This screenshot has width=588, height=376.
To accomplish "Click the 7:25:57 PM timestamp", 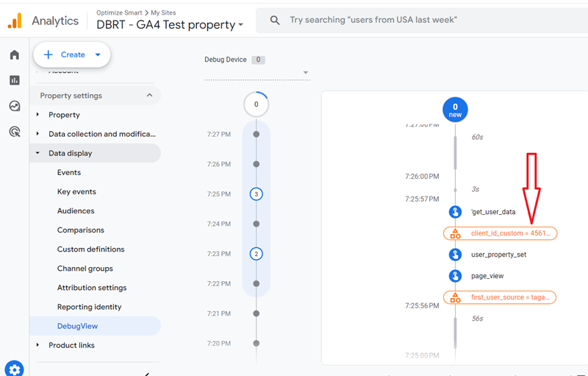I will point(422,199).
